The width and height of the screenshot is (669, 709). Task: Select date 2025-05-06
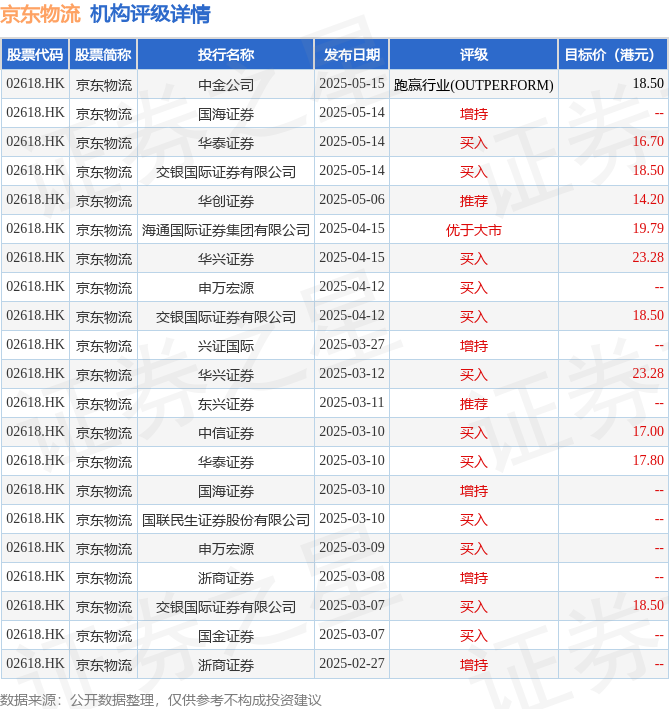352,199
